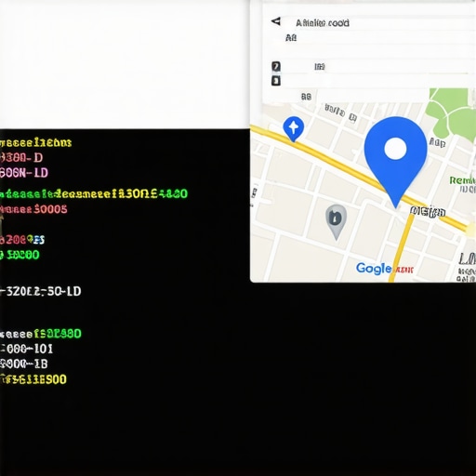The width and height of the screenshot is (476, 476).
Task: Click the back arrow in the map panel
Action: click(x=276, y=21)
